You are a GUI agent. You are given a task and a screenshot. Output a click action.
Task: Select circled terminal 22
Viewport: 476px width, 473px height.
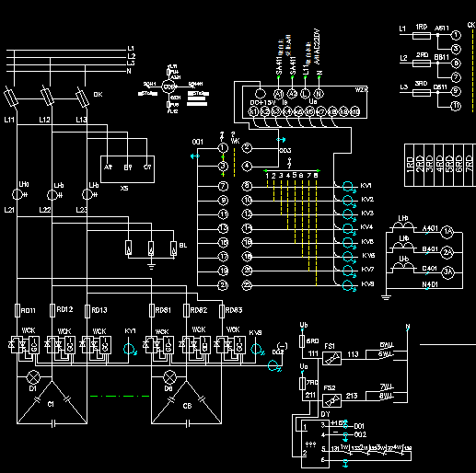tap(247, 285)
